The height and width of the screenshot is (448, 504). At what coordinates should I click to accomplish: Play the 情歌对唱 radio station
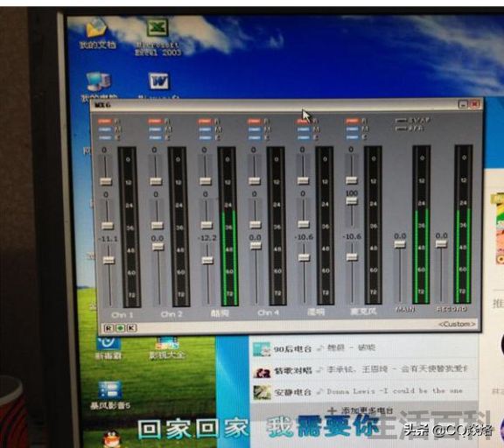point(292,371)
